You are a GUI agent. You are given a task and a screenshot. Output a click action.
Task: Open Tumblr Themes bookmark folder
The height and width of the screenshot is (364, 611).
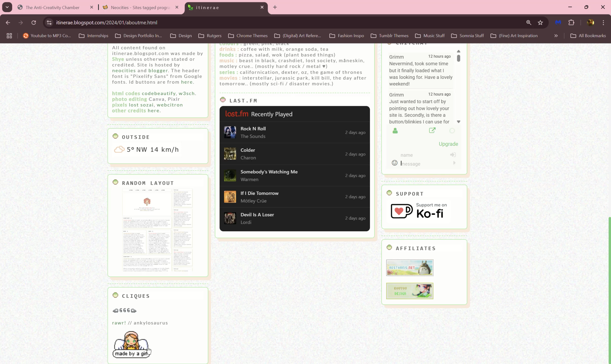click(390, 36)
